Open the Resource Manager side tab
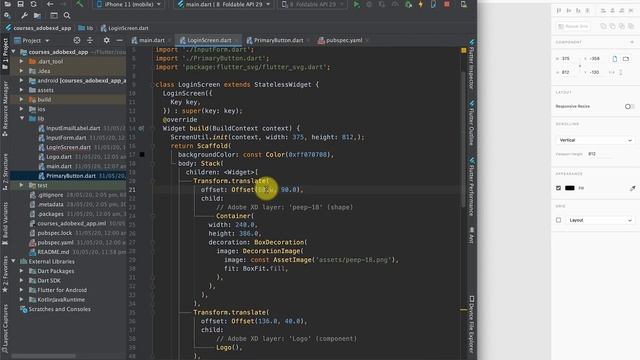640x360 pixels. pyautogui.click(x=5, y=108)
